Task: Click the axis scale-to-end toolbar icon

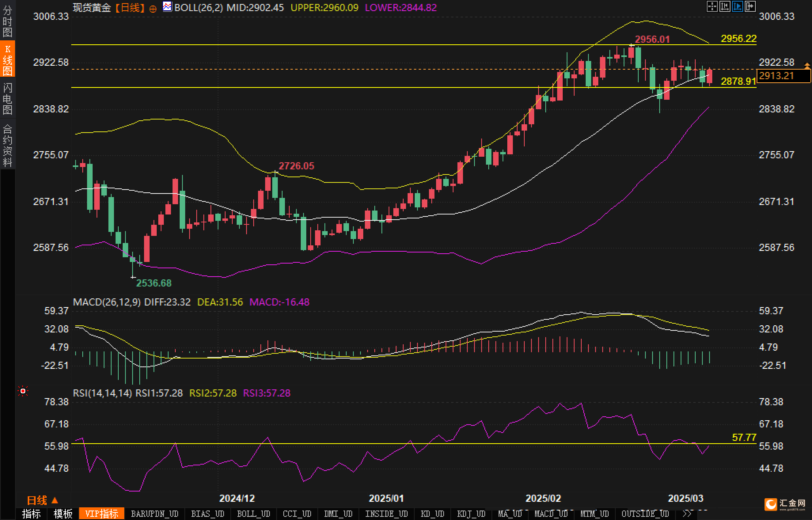Action: pyautogui.click(x=725, y=6)
